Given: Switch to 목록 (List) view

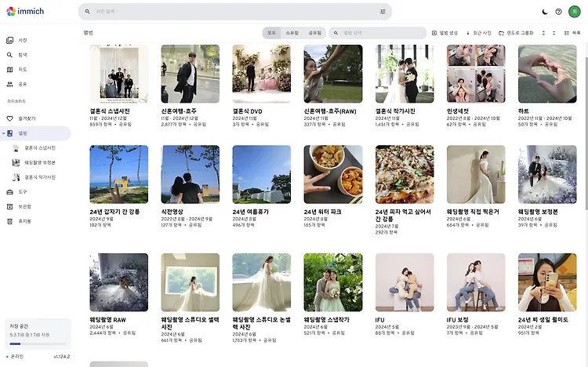Looking at the screenshot, I should click(x=572, y=33).
